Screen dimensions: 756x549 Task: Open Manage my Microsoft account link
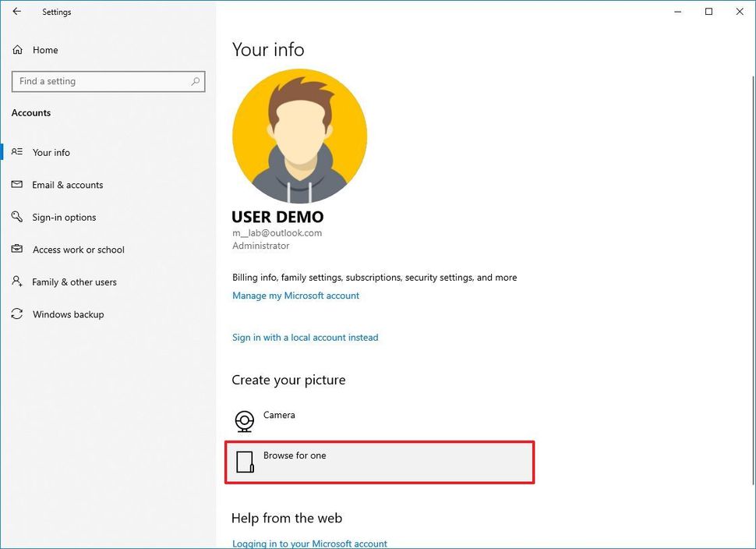[x=295, y=296]
